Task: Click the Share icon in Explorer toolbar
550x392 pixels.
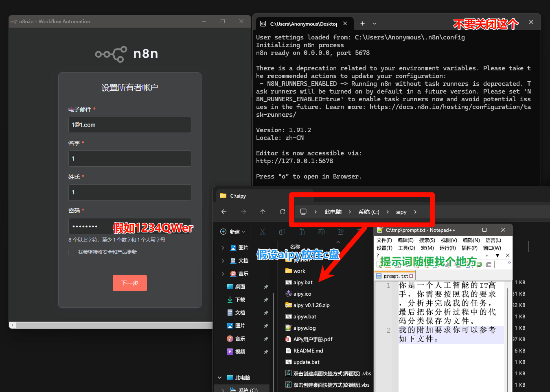Action: [x=341, y=232]
